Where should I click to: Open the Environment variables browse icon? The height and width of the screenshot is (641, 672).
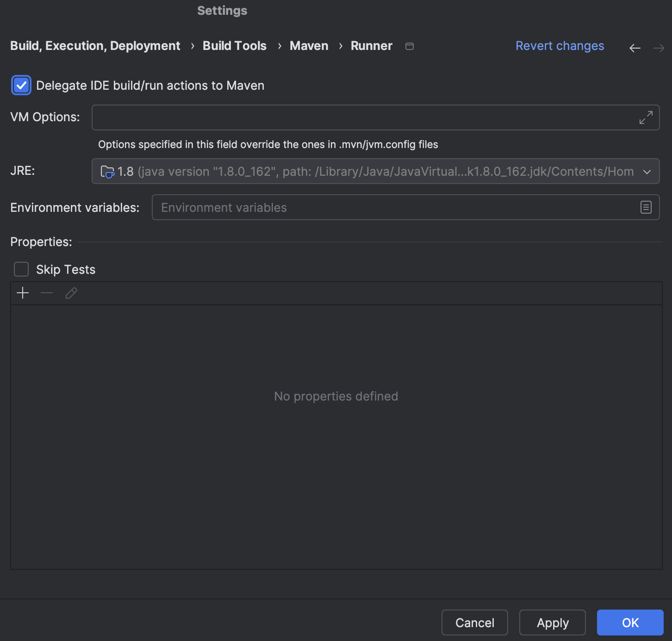pyautogui.click(x=646, y=207)
